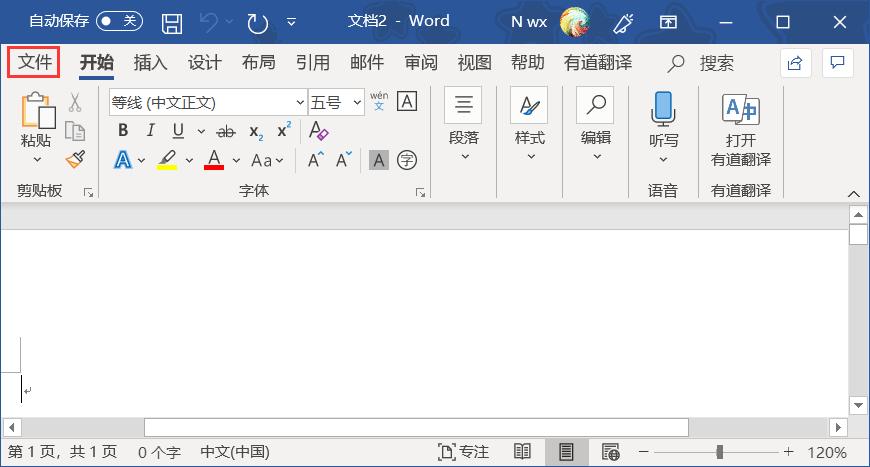870x467 pixels.
Task: Expand text effects dropdown arrow
Action: [141, 160]
